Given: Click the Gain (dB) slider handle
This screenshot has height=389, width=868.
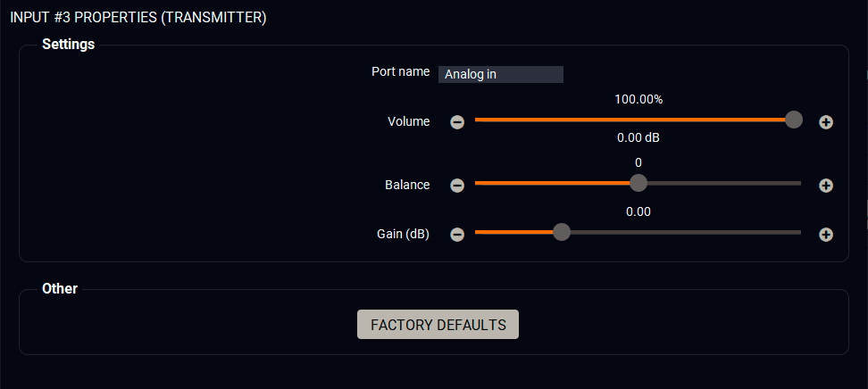Looking at the screenshot, I should coord(562,232).
